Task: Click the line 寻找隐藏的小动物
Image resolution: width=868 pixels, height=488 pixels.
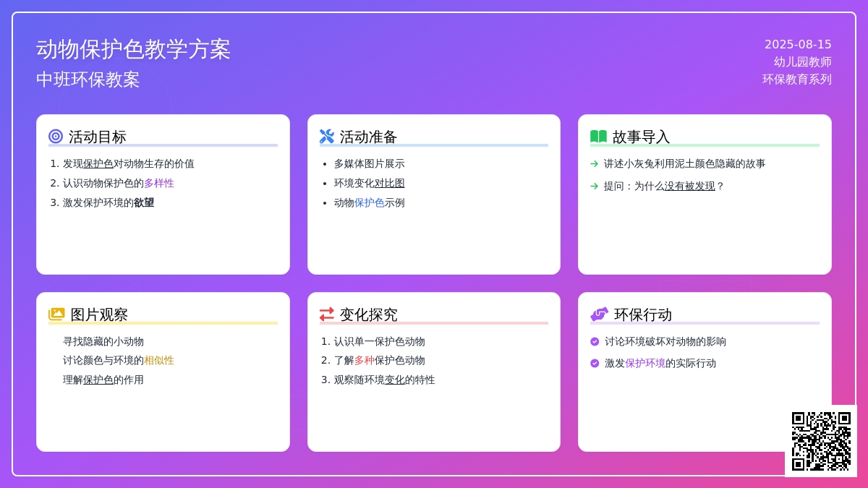Action: click(103, 341)
